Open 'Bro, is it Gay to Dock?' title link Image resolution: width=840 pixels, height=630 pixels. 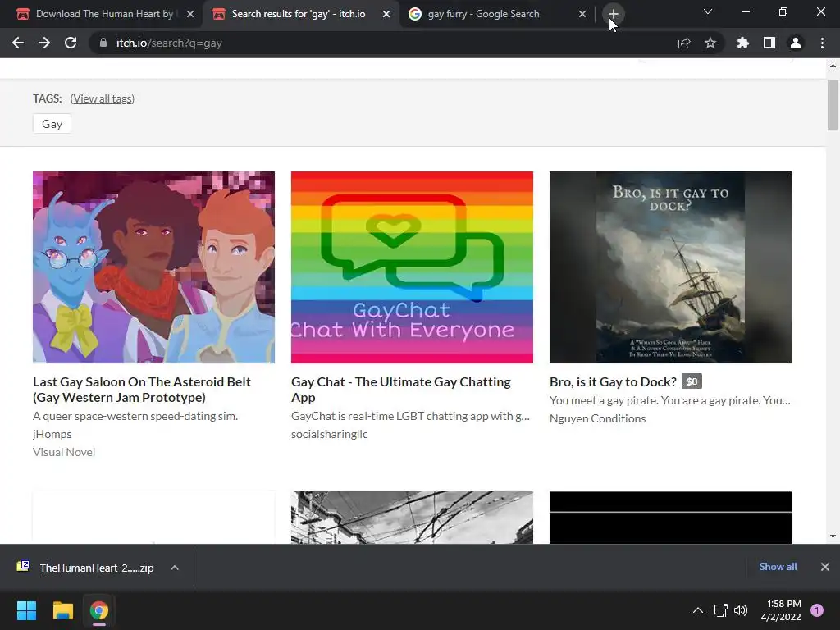613,382
